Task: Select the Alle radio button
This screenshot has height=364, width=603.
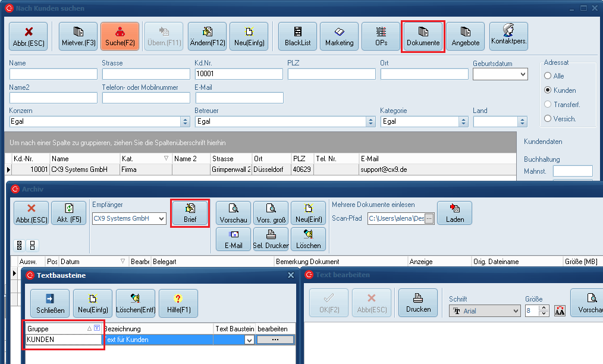Action: click(548, 76)
